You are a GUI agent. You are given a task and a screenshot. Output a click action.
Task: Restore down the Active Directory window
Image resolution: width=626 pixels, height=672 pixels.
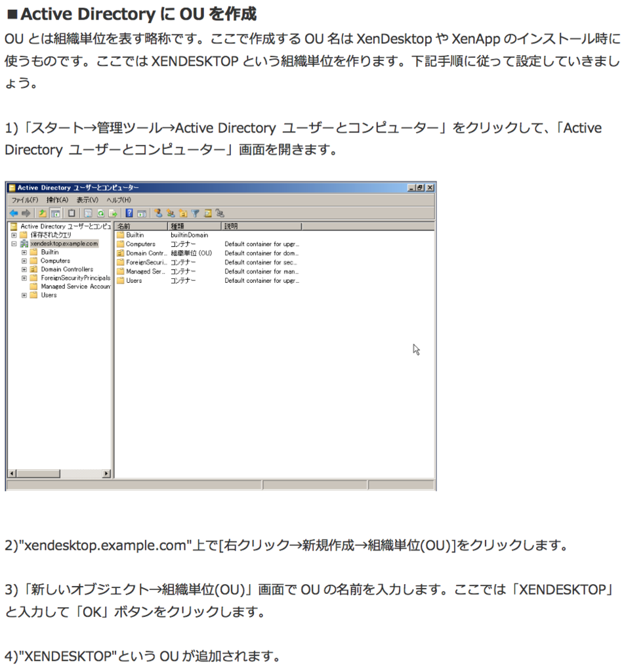point(420,188)
